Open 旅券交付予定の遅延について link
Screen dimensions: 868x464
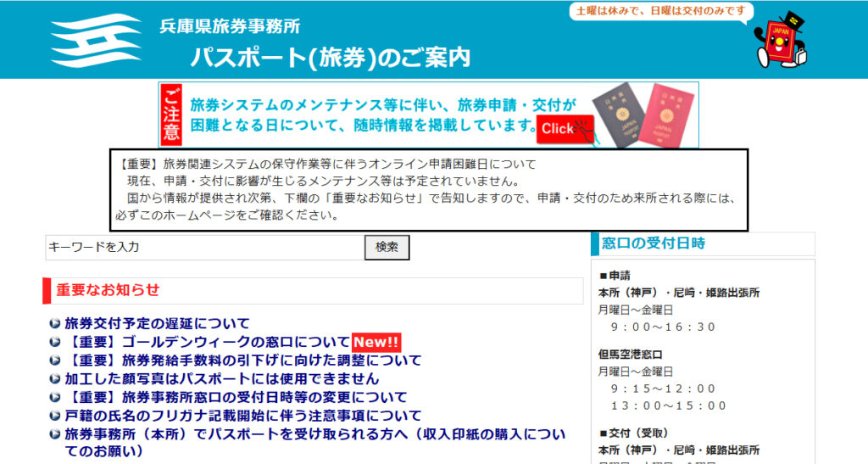click(x=157, y=323)
